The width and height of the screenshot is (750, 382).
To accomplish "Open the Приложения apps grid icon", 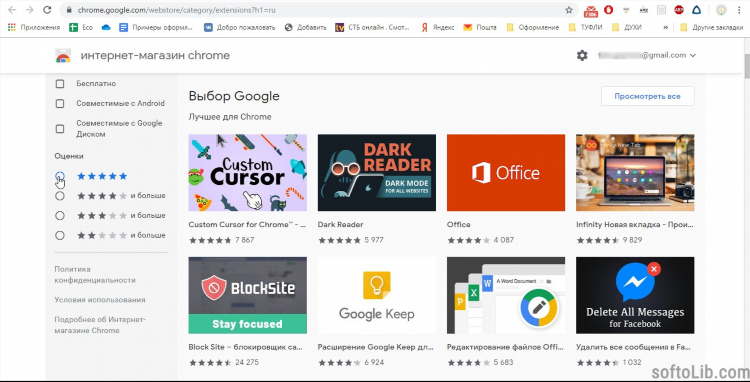I will (12, 27).
